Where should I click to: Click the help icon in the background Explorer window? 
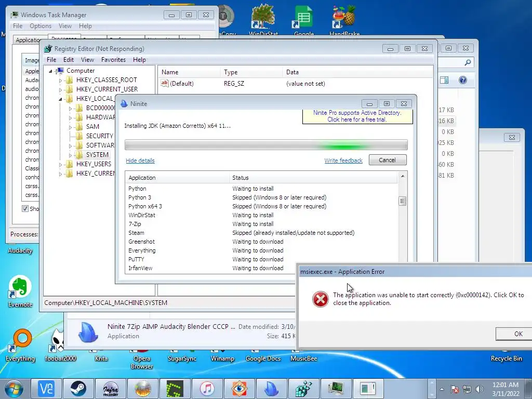tap(463, 80)
